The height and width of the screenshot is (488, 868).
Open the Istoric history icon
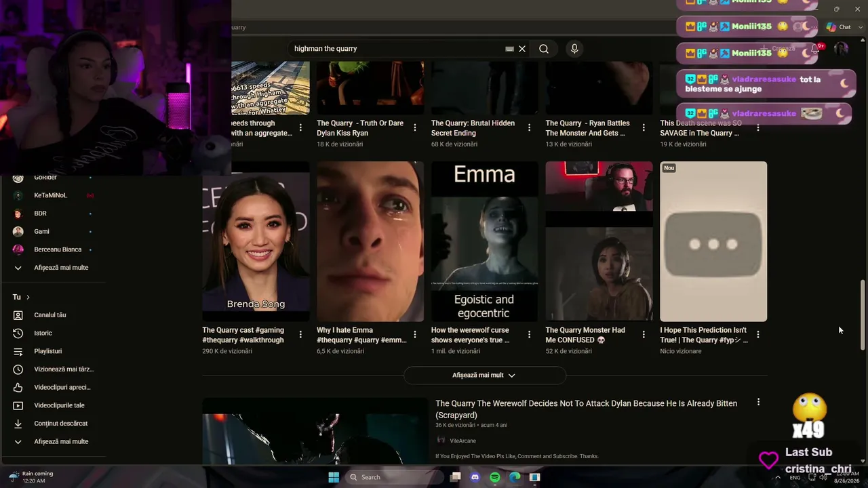18,333
